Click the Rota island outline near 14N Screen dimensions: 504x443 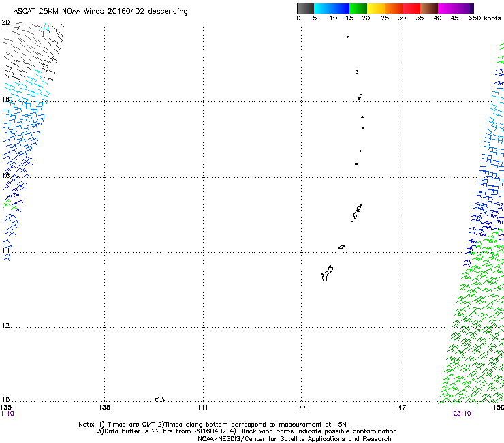pyautogui.click(x=341, y=247)
